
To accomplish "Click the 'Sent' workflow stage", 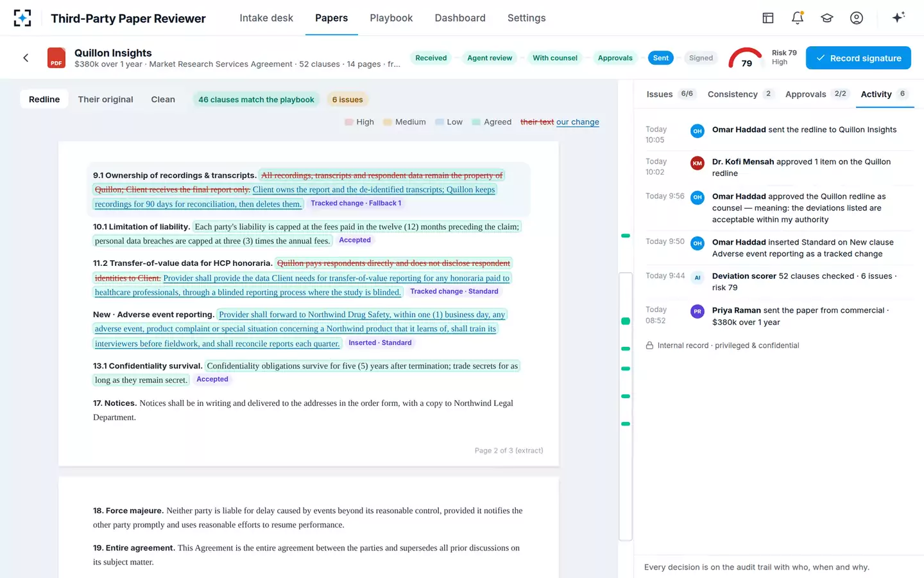I will tap(661, 58).
